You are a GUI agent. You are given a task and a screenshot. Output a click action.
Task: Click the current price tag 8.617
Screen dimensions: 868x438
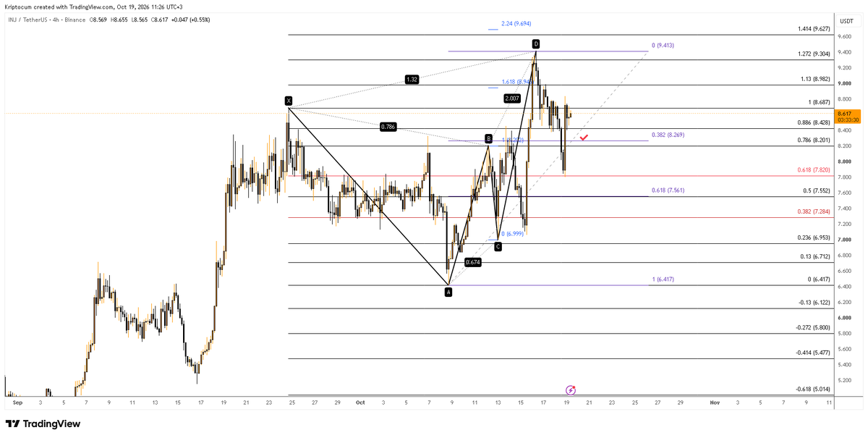pyautogui.click(x=843, y=113)
